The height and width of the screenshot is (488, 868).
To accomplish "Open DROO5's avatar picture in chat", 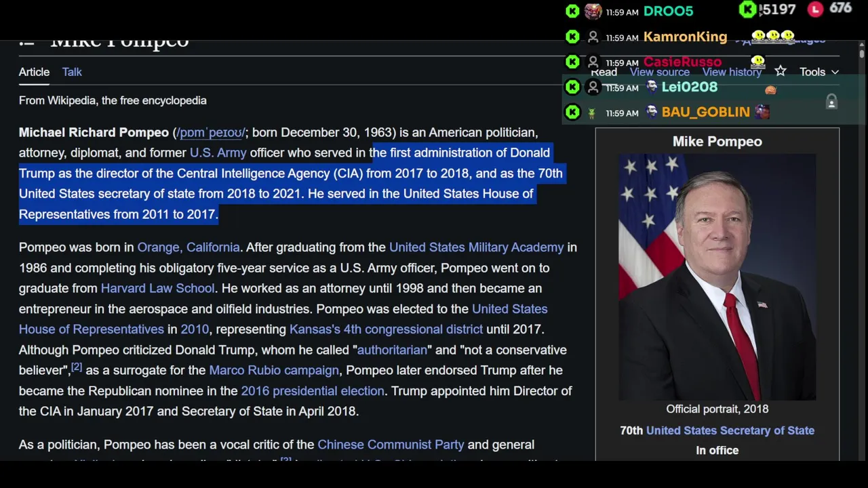I will [593, 12].
